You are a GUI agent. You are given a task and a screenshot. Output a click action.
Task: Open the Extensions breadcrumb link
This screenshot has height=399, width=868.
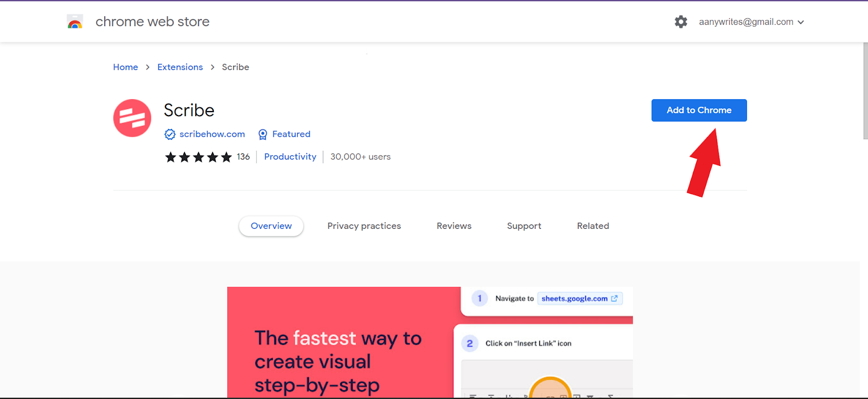tap(180, 67)
